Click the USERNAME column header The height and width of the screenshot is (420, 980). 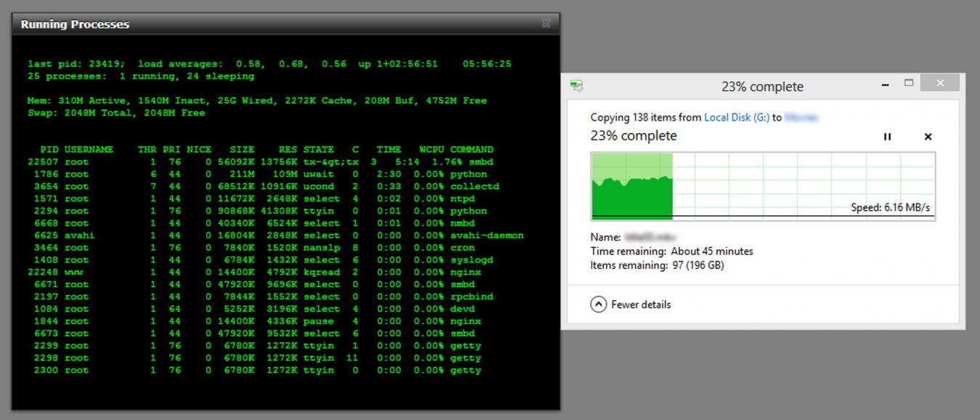89,150
